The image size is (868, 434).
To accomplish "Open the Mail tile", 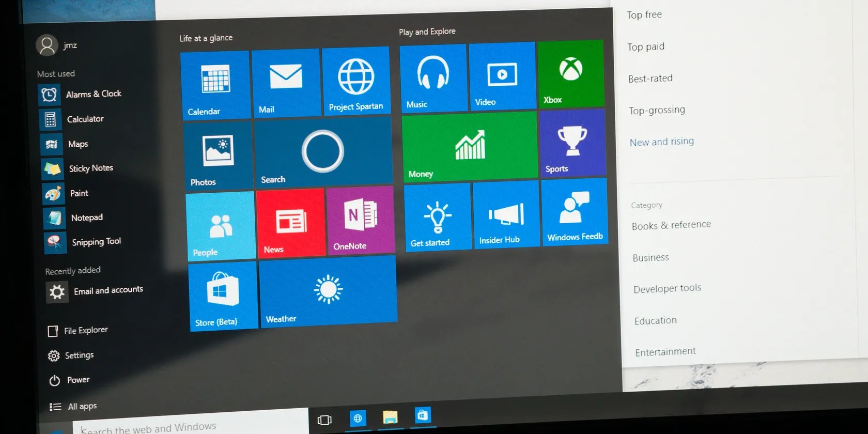I will 286,83.
